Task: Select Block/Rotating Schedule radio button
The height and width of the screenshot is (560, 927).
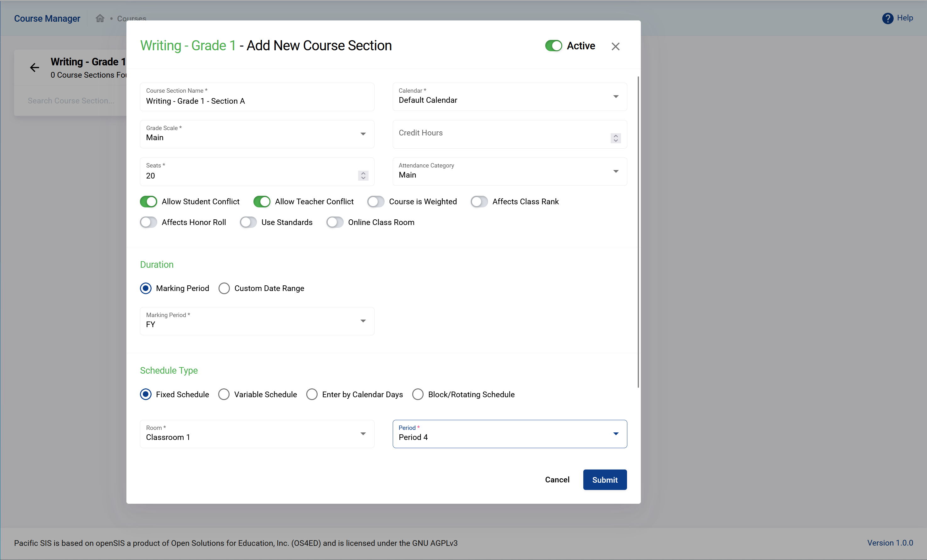Action: pyautogui.click(x=418, y=394)
